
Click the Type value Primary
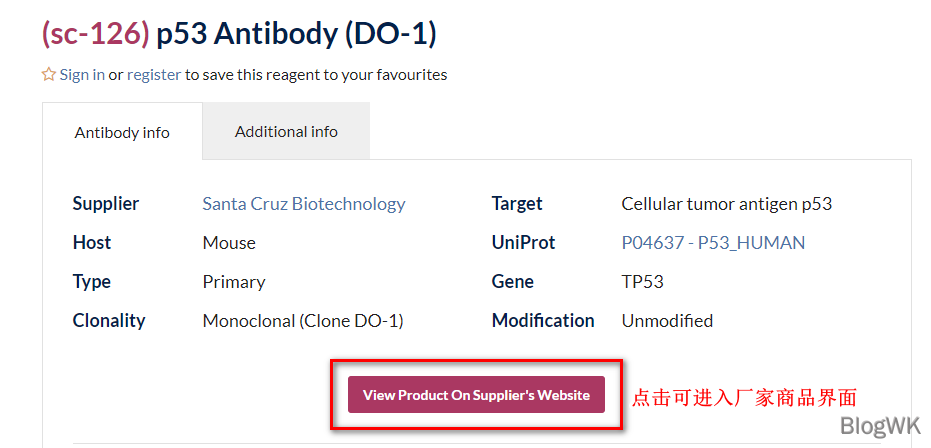coord(234,282)
